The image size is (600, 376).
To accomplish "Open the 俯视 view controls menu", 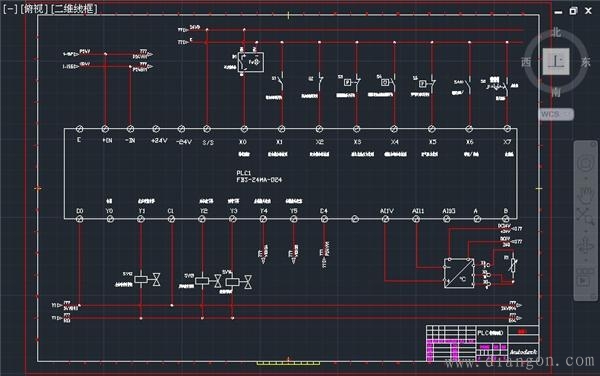I will 34,8.
